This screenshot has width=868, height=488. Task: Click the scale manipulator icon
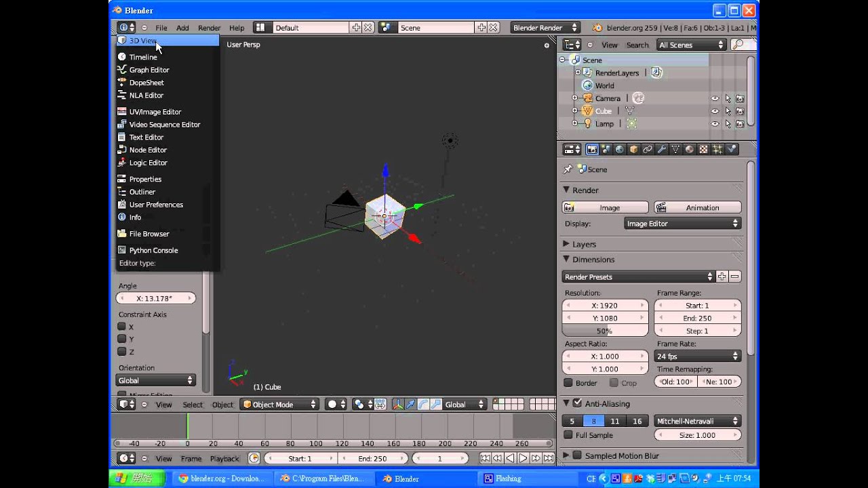pyautogui.click(x=436, y=405)
